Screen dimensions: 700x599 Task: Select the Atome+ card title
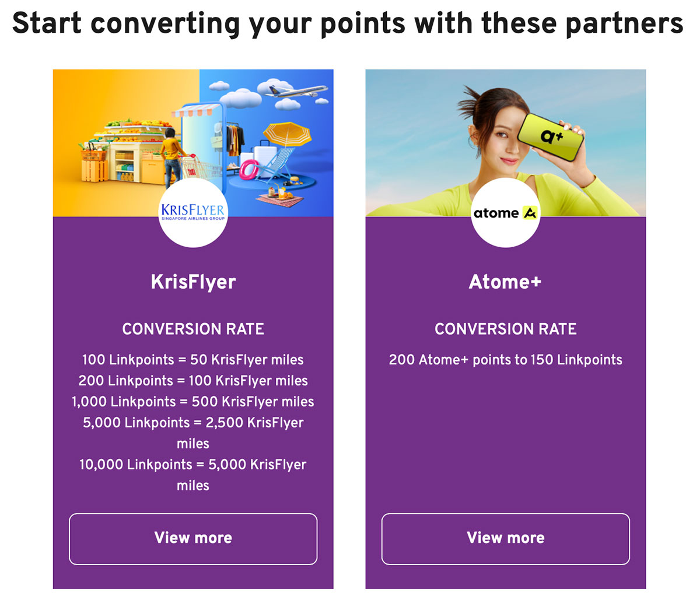click(x=505, y=282)
